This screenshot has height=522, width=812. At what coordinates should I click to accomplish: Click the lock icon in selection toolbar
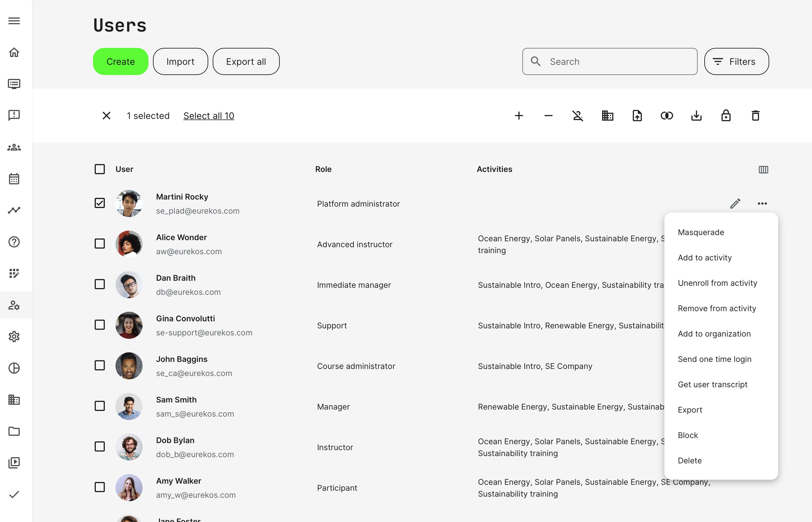tap(726, 116)
